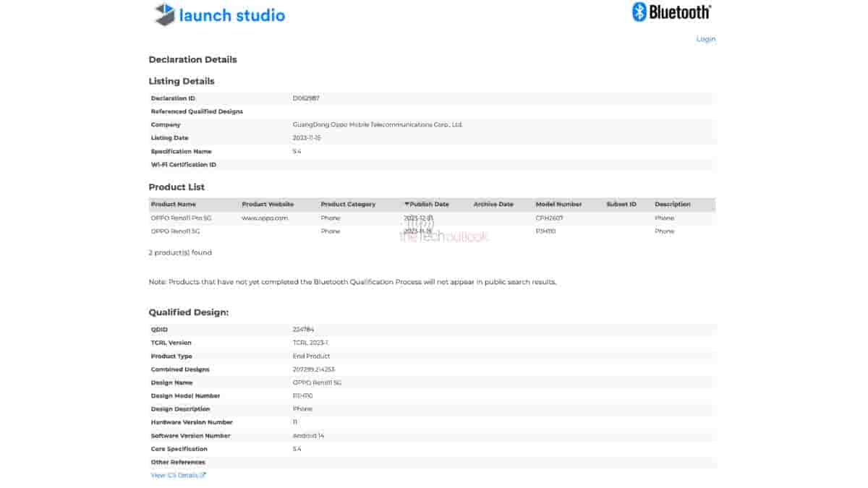Sort by the Model Number header
The height and width of the screenshot is (488, 868).
[558, 205]
